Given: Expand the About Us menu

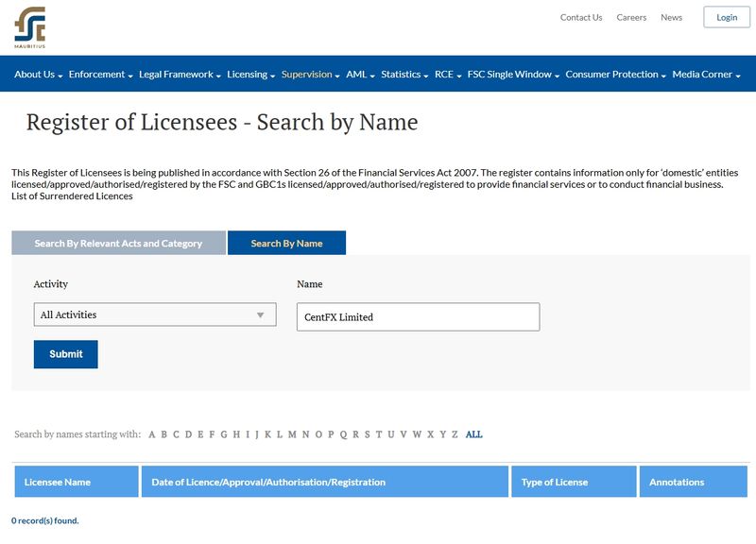Looking at the screenshot, I should (38, 75).
